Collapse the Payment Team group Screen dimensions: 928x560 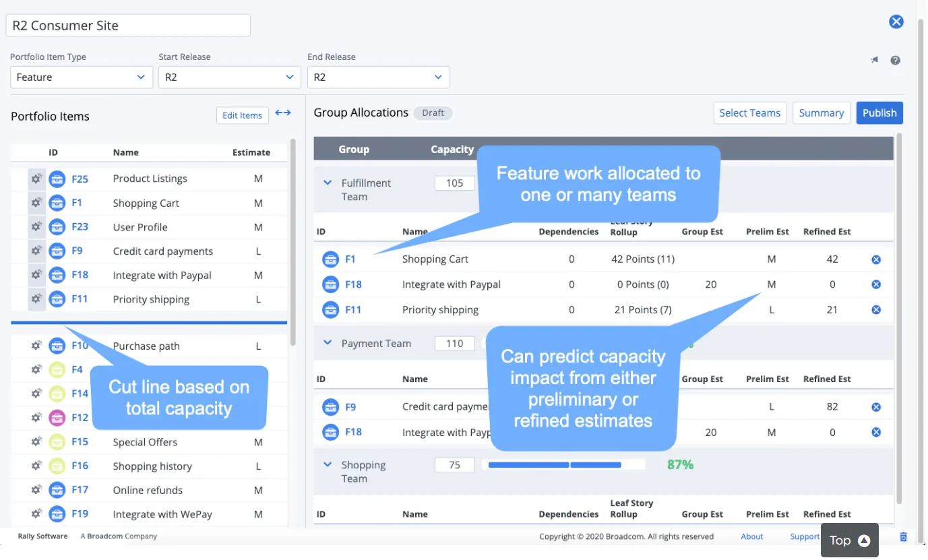[328, 343]
